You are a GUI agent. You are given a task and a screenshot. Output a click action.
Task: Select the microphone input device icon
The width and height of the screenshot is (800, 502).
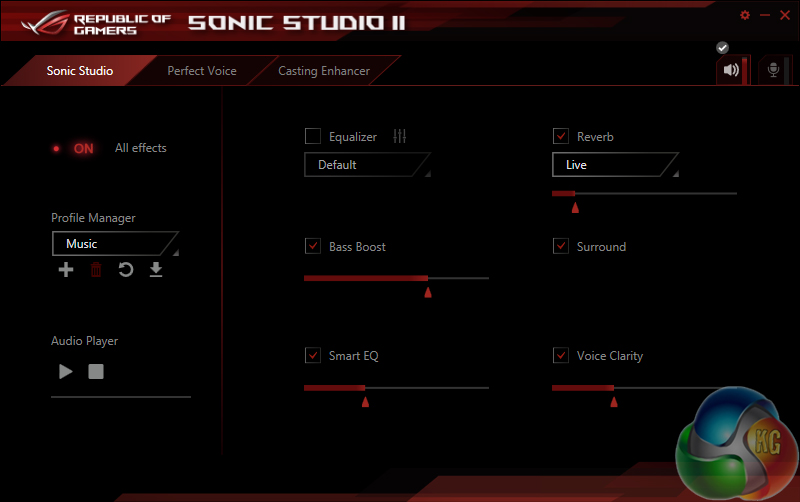tap(773, 70)
